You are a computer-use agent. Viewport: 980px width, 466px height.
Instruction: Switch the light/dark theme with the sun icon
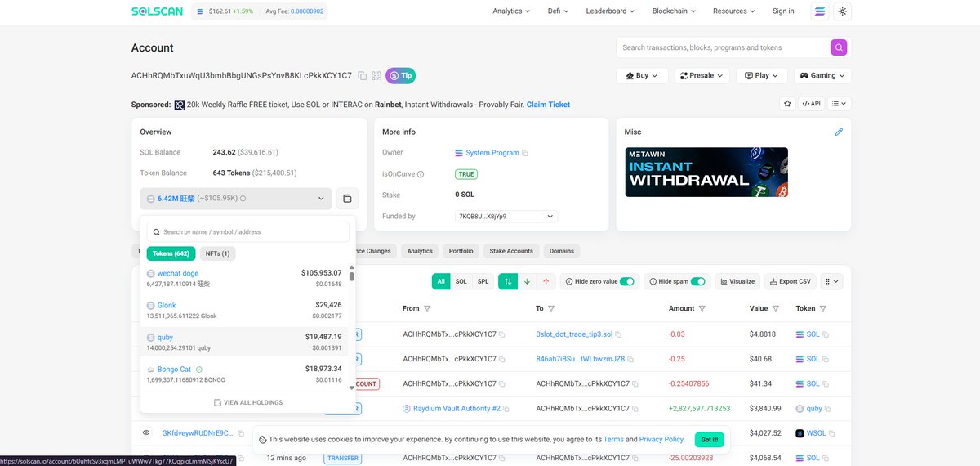coord(843,11)
